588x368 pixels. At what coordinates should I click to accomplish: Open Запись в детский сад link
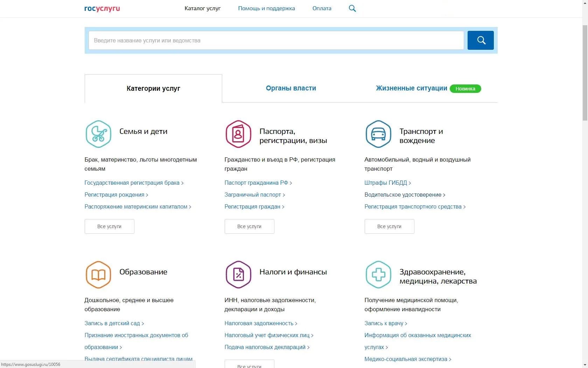point(114,323)
